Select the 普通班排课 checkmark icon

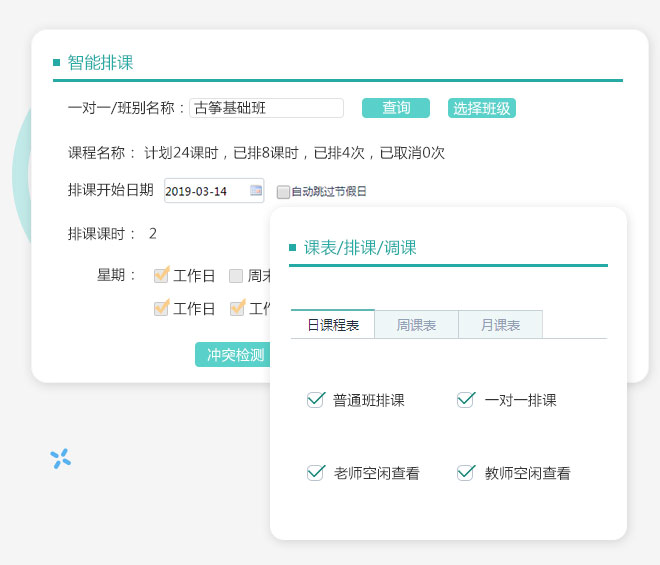[x=316, y=400]
